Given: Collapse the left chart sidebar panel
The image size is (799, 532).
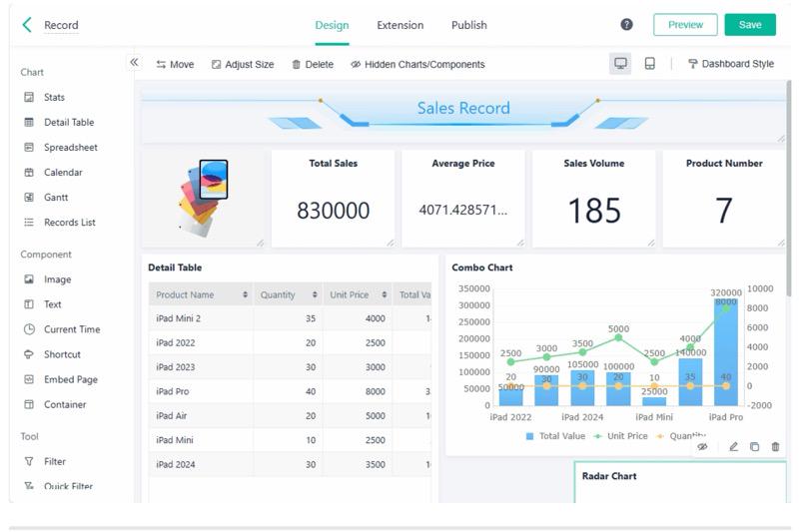Looking at the screenshot, I should click(x=134, y=62).
